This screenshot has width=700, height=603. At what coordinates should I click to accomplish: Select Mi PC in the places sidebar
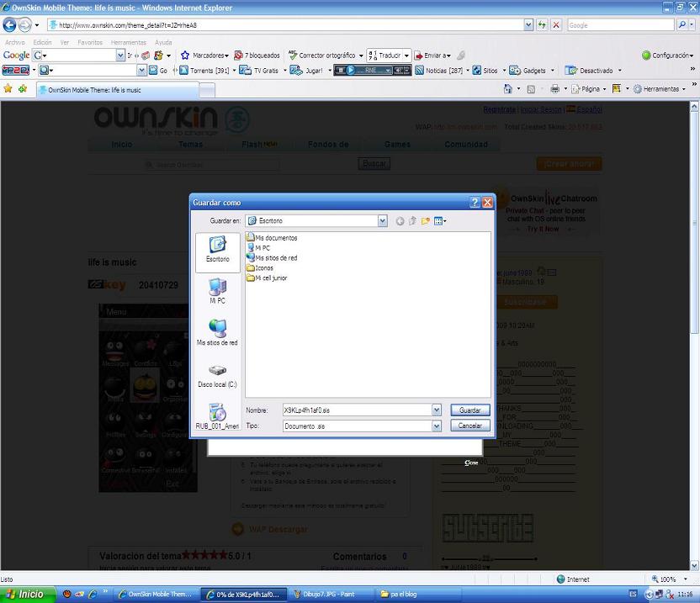[217, 290]
